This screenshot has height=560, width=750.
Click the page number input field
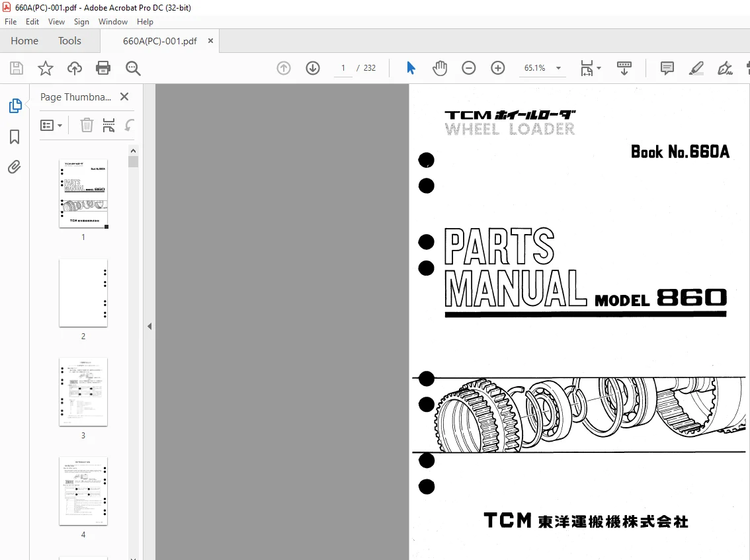coord(343,68)
